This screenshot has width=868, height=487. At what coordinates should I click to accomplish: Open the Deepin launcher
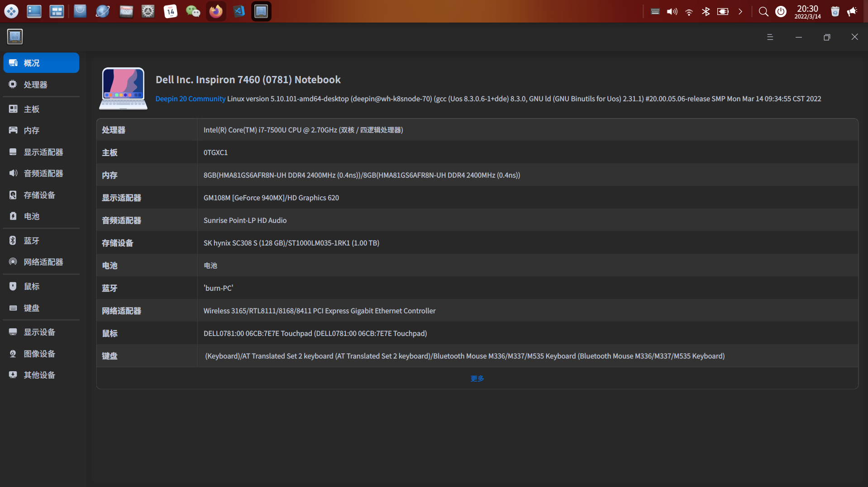pos(11,11)
